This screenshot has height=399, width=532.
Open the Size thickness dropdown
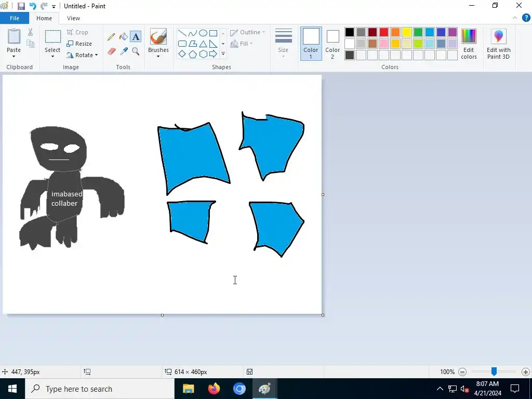click(283, 44)
